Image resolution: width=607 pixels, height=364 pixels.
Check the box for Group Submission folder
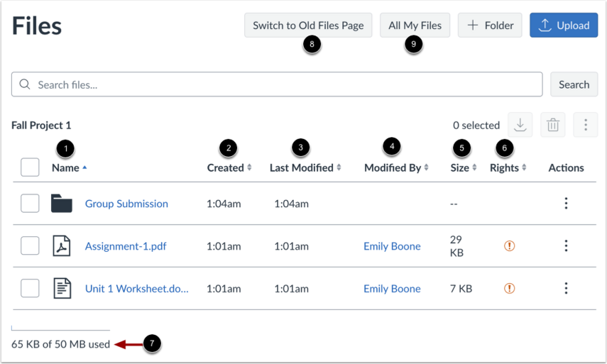[30, 204]
